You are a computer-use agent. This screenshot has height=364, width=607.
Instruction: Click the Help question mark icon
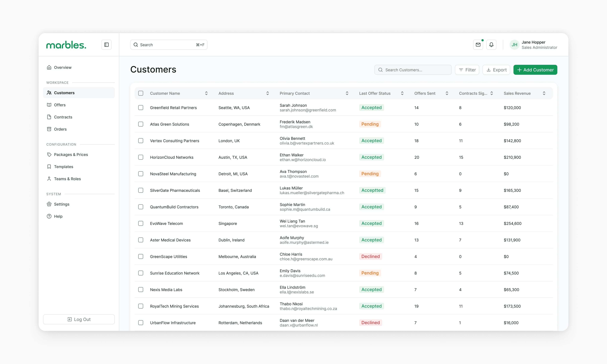tap(49, 216)
